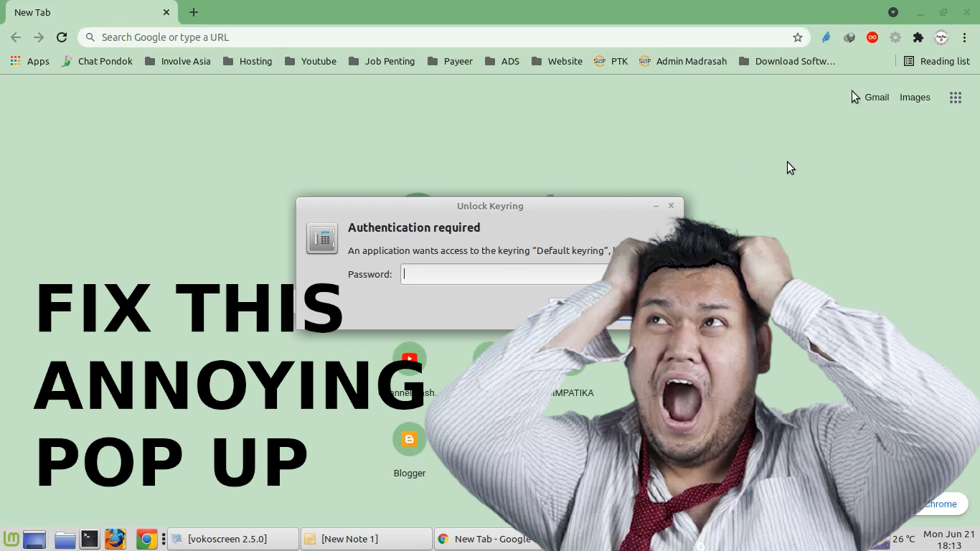Go forward with the browser forward arrow
The height and width of the screenshot is (551, 980).
(x=39, y=37)
